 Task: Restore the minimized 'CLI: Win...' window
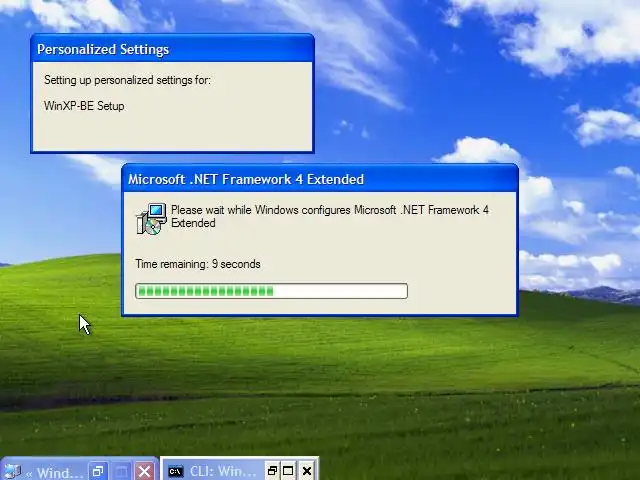(x=272, y=471)
